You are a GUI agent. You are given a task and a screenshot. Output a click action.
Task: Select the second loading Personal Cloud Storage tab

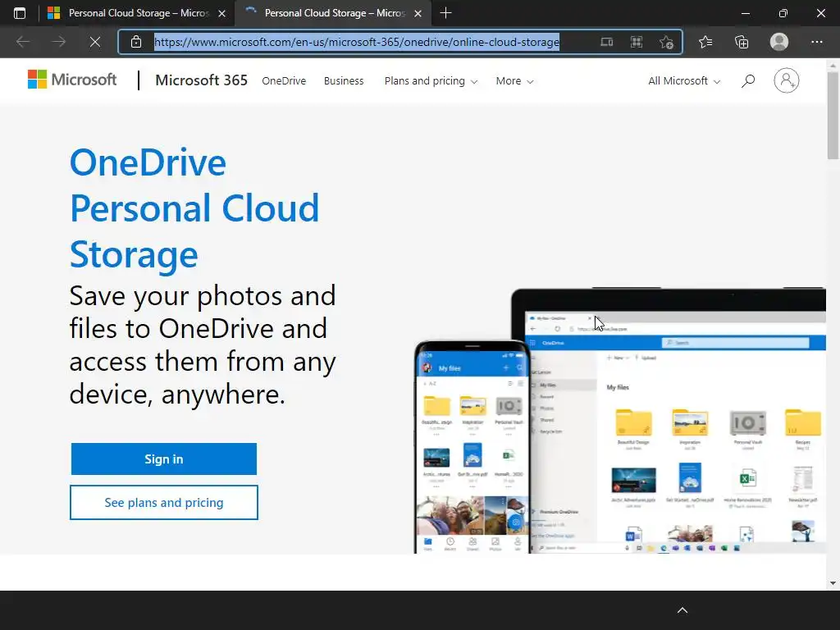[333, 13]
